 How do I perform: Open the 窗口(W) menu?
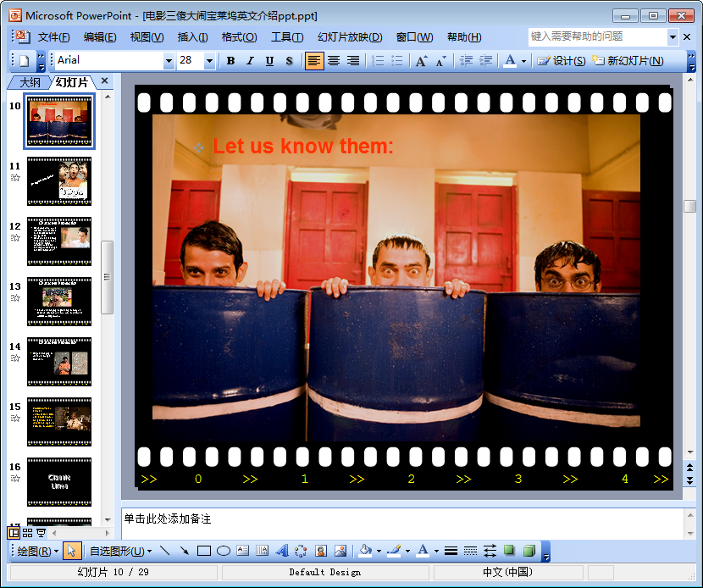(x=415, y=36)
